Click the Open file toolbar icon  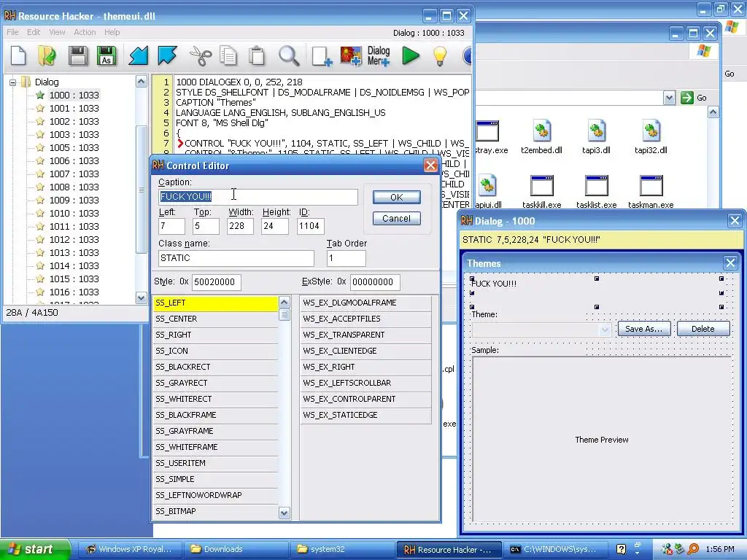pos(47,55)
